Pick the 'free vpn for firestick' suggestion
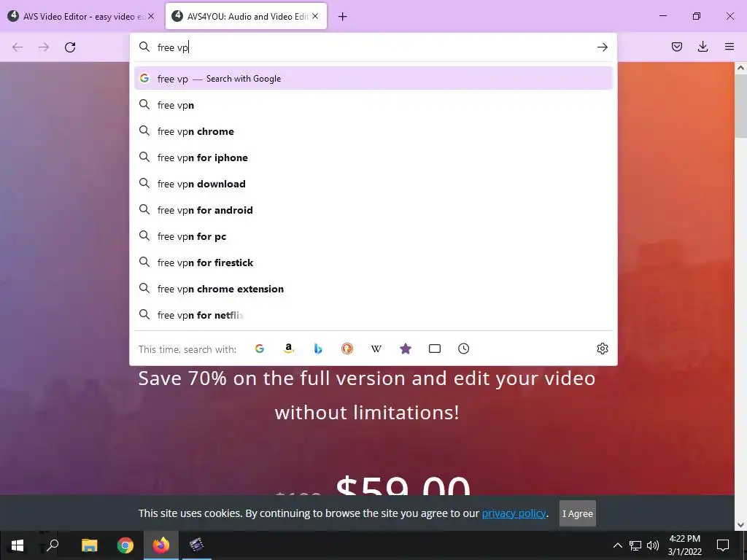The width and height of the screenshot is (747, 560). [373, 262]
